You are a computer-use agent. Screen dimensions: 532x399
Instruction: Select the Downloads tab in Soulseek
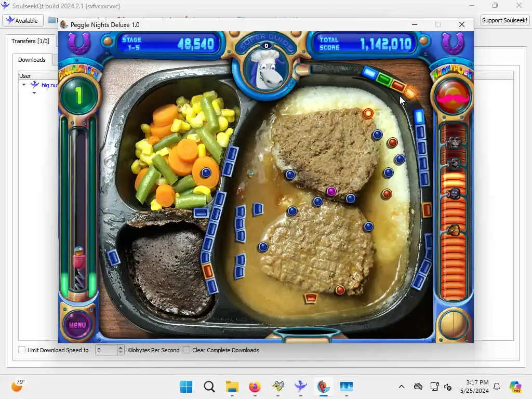pyautogui.click(x=32, y=60)
